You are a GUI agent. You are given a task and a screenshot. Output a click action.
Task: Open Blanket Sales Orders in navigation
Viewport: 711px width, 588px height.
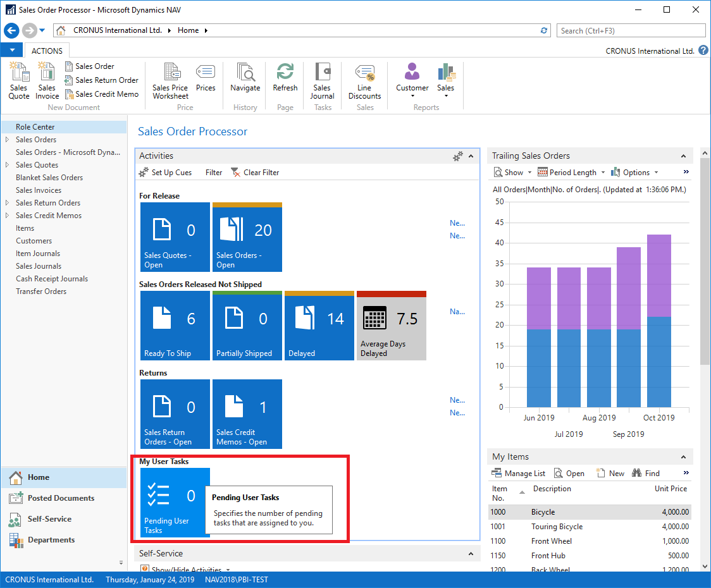point(49,178)
